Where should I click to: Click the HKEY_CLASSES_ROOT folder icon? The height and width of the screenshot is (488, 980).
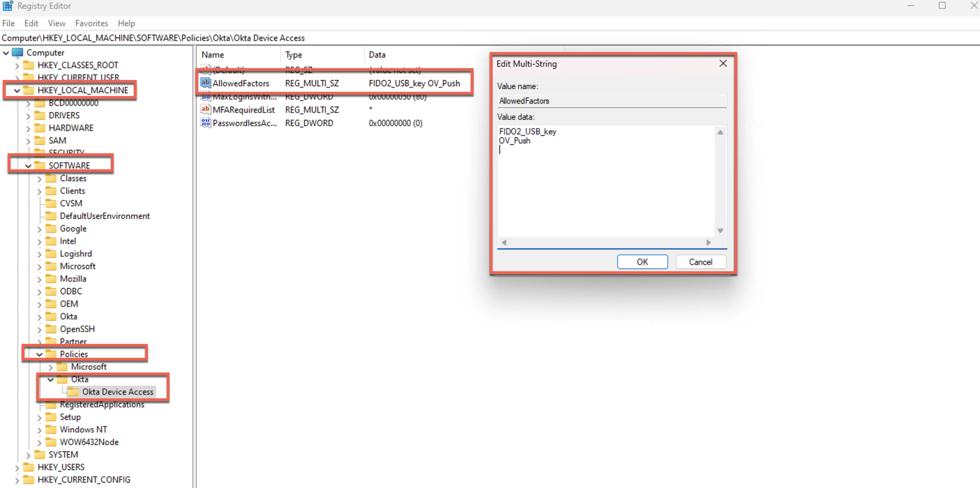(29, 65)
